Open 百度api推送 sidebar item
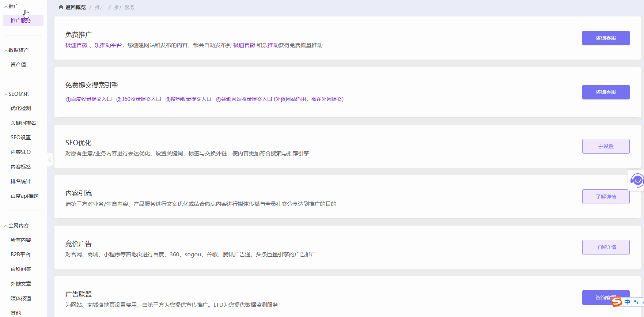Viewport: 644px width, 317px height. [x=24, y=196]
